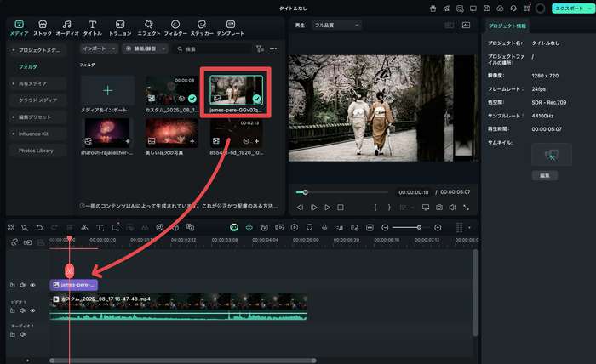596x364 pixels.
Task: Toggle visibility eye of ビデオ 1 track
Action: click(x=32, y=310)
